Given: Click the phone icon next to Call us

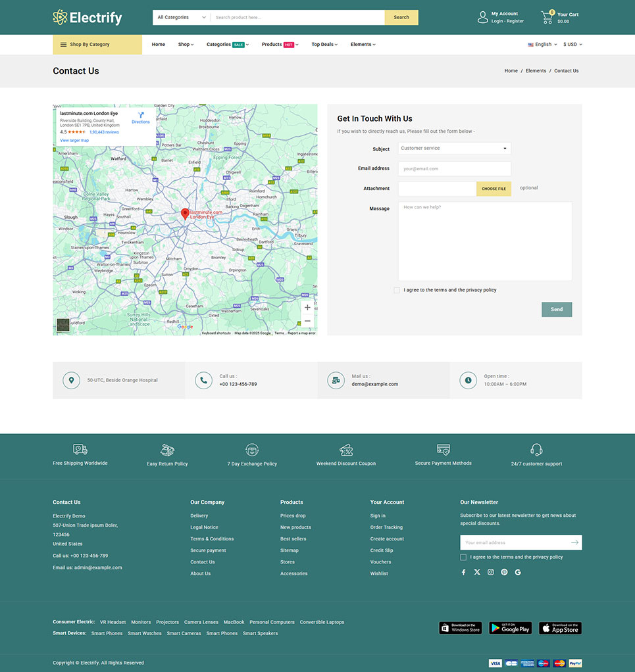Looking at the screenshot, I should 204,381.
